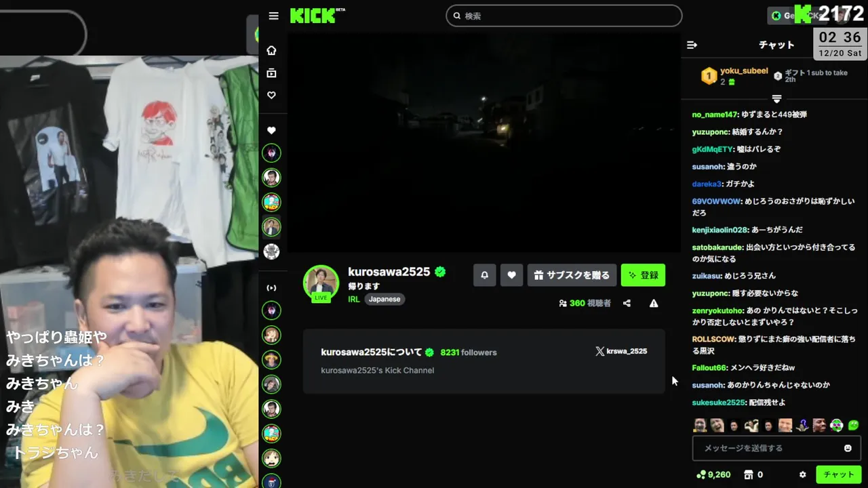Collapse the chat panel with arrow icon

click(x=692, y=45)
